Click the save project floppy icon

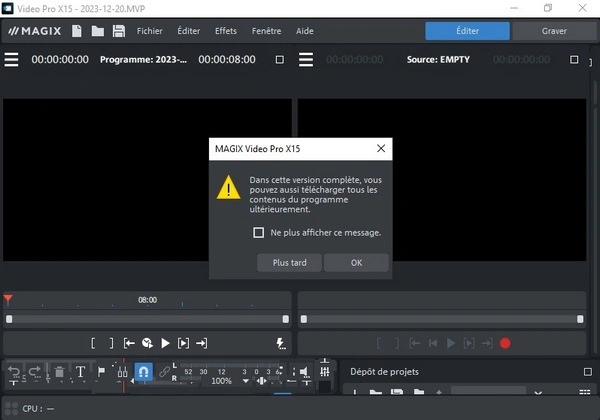(x=119, y=31)
